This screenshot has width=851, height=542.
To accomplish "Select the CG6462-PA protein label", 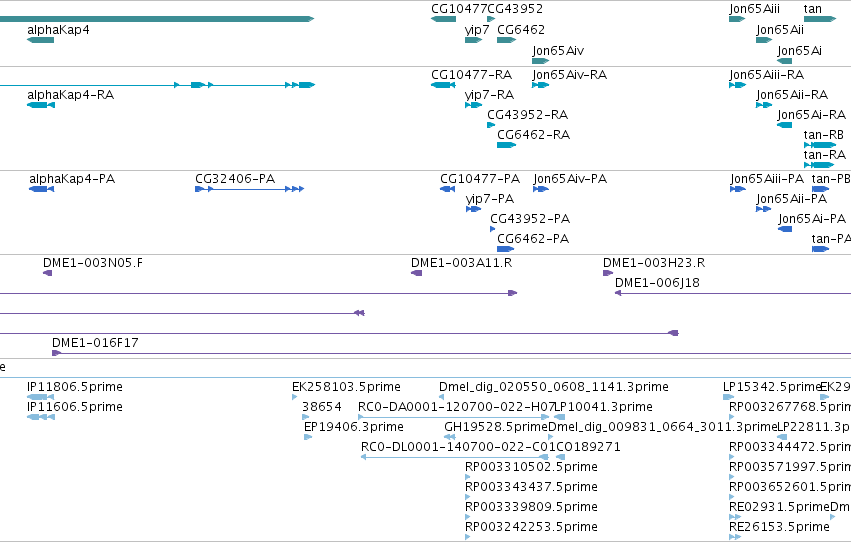I will 533,239.
